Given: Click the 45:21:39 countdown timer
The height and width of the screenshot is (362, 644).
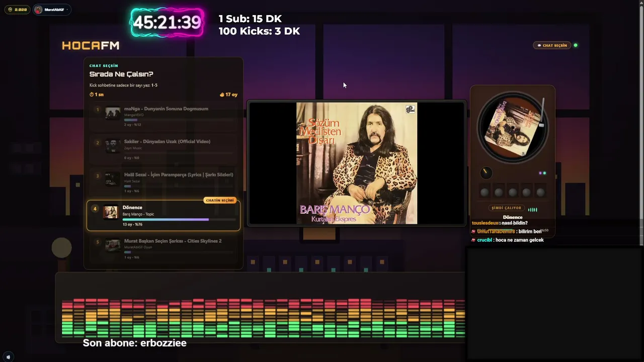Looking at the screenshot, I should tap(167, 22).
